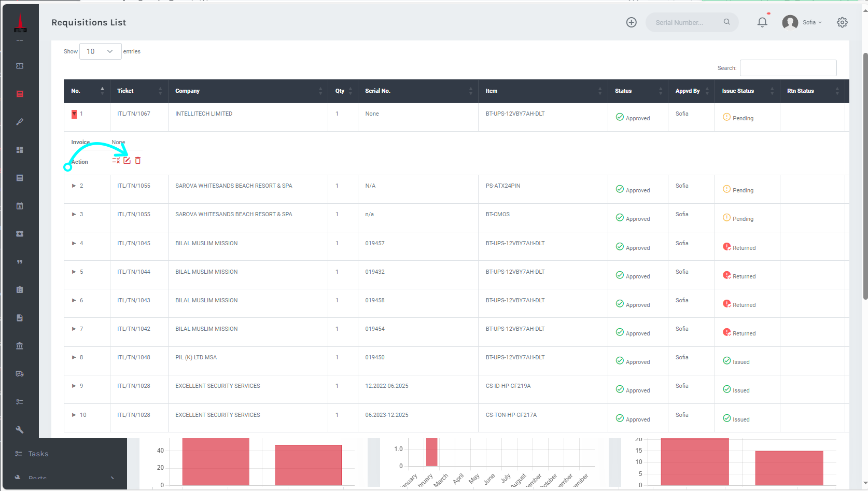Expand row 10 details
Screen dimensions: 868x491
click(74, 415)
